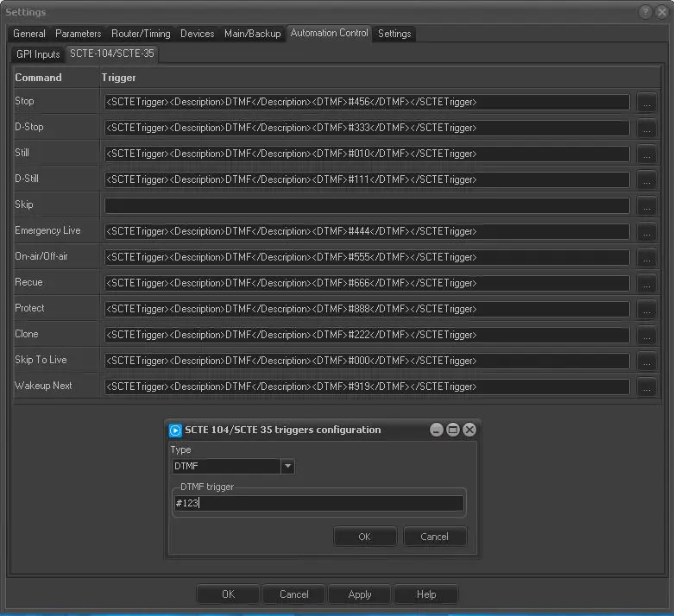Confirm the trigger configuration with OK
This screenshot has height=616, width=674.
(x=364, y=537)
